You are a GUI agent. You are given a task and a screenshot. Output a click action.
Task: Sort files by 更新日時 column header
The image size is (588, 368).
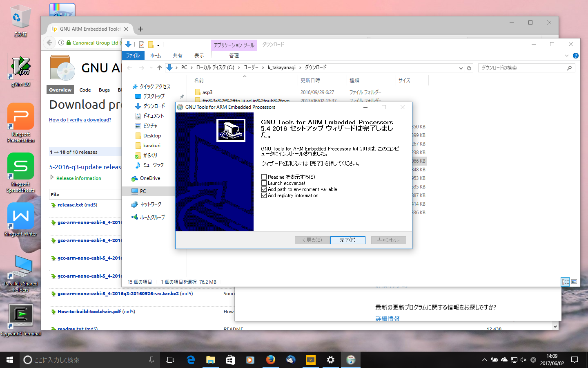(x=310, y=81)
